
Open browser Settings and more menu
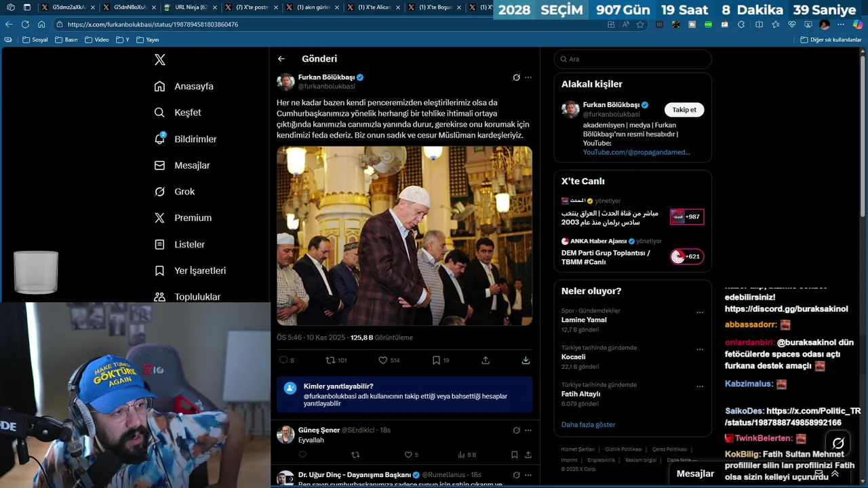(841, 24)
